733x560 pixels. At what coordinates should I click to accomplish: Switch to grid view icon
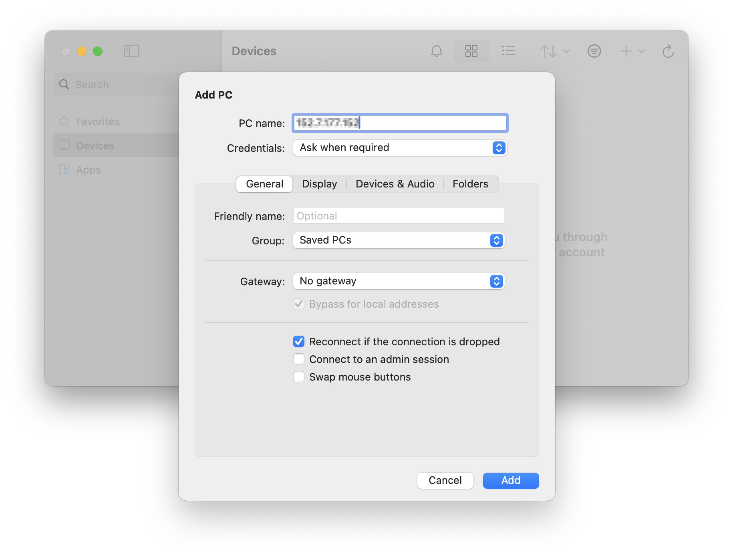[471, 51]
